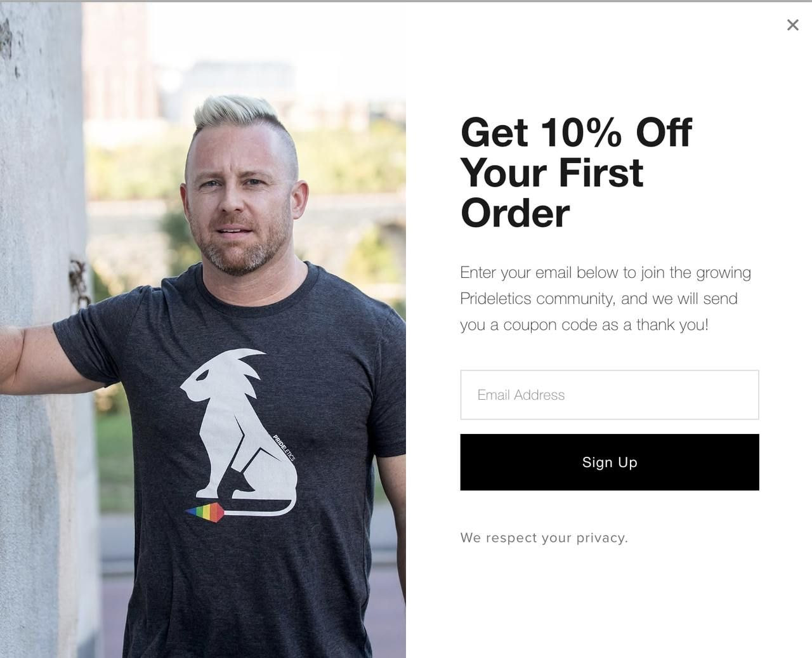Viewport: 812px width, 658px height.
Task: Click the Email Address input field
Action: tap(609, 395)
